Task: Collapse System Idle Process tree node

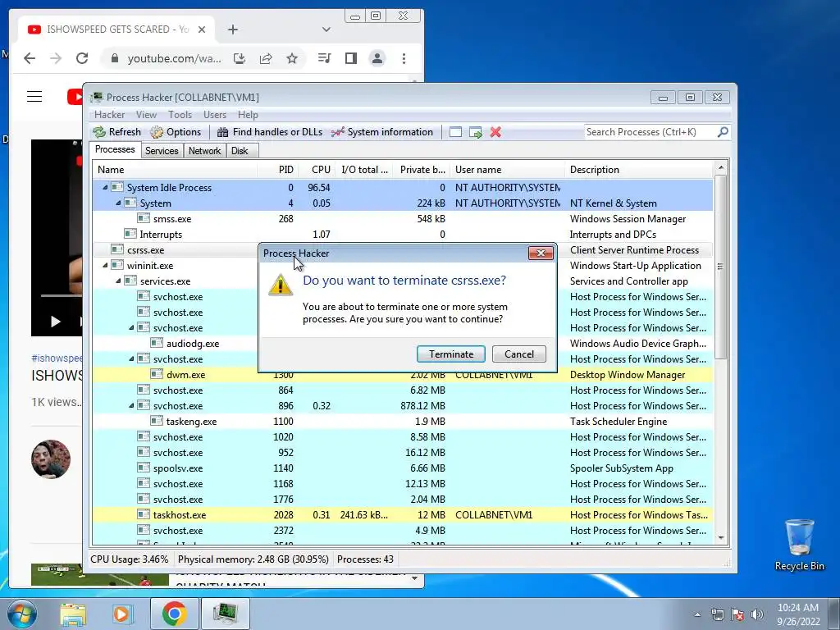Action: pos(105,188)
